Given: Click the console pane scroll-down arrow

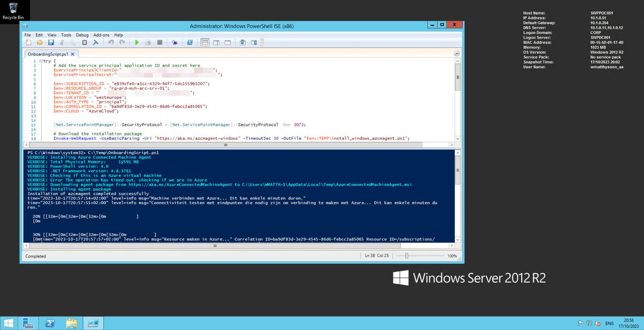Looking at the screenshot, I should pos(457,239).
